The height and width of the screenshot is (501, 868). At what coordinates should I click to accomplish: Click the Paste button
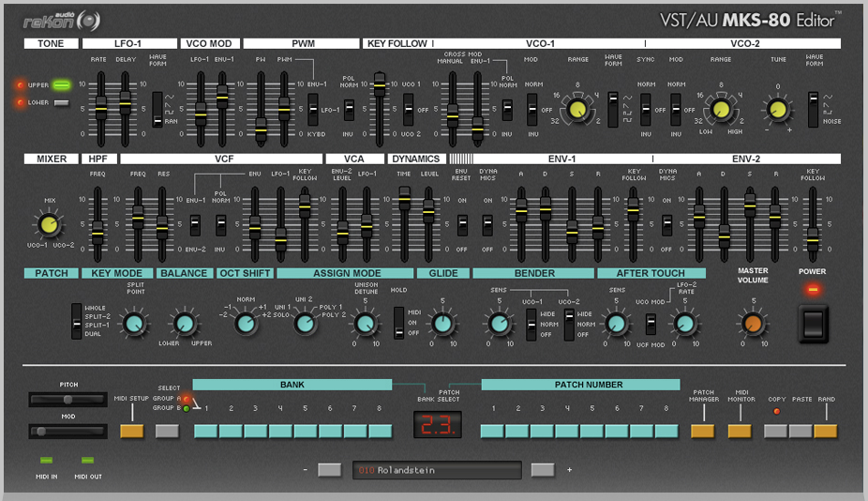801,432
